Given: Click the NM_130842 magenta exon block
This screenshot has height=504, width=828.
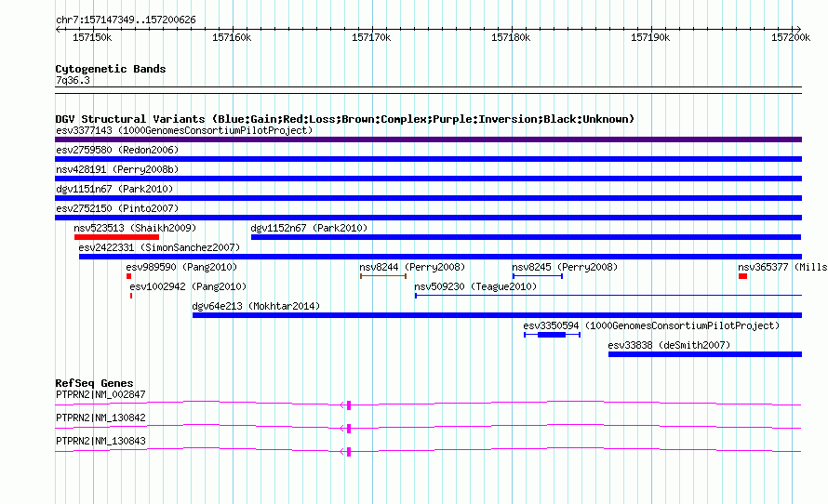Looking at the screenshot, I should (349, 429).
